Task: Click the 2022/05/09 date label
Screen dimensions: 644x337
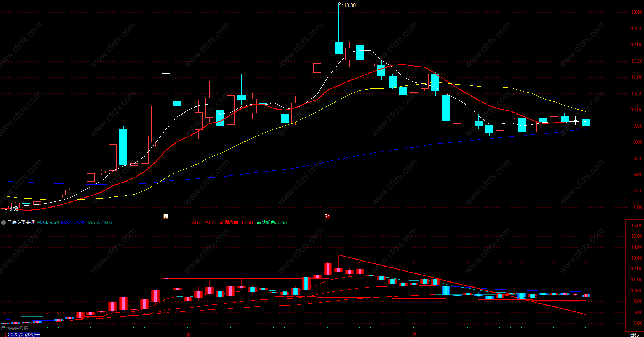Action: (x=23, y=335)
